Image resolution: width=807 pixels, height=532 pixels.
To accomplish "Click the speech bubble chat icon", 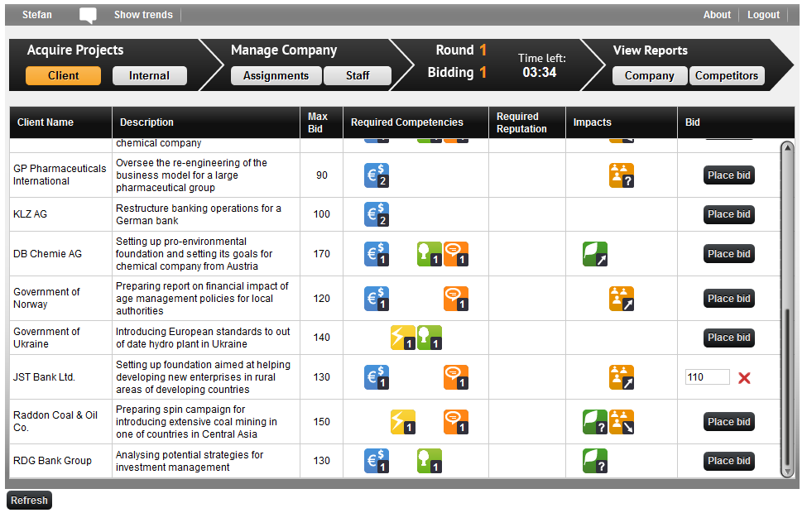I will click(x=88, y=15).
